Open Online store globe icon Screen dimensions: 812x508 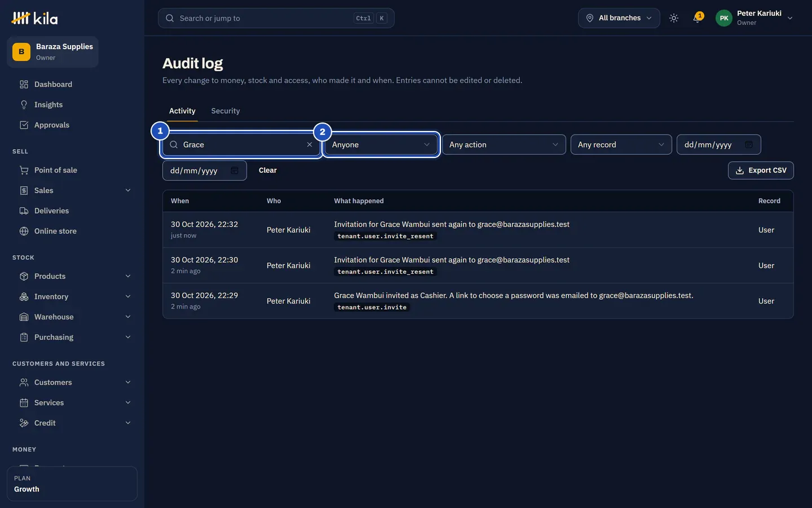24,231
